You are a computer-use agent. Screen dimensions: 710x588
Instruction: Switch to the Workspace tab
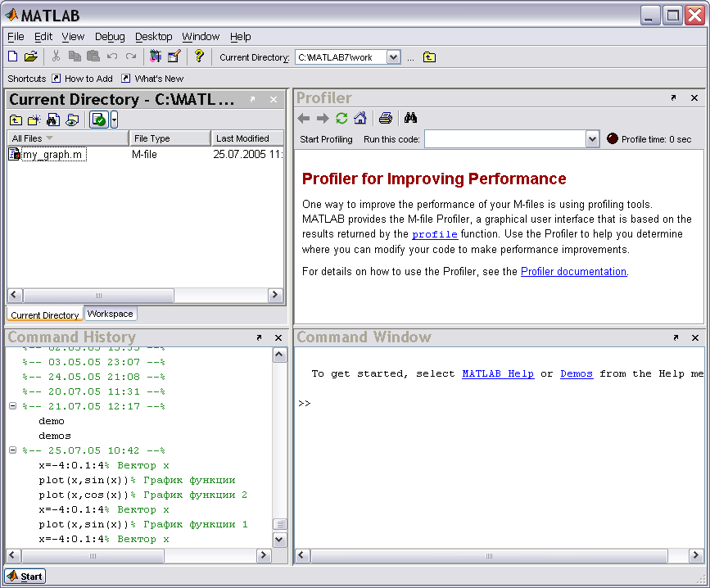110,314
